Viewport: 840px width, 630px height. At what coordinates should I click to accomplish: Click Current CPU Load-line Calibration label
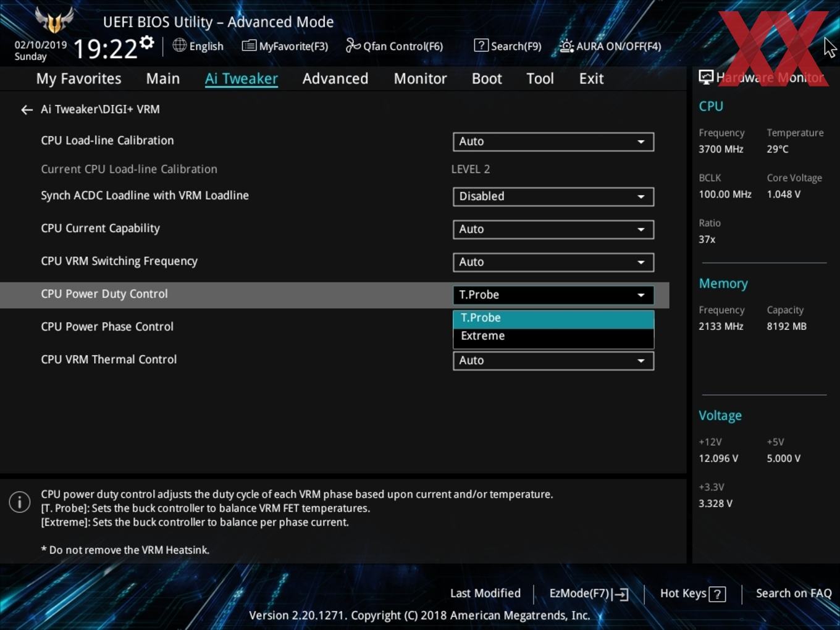click(x=129, y=169)
